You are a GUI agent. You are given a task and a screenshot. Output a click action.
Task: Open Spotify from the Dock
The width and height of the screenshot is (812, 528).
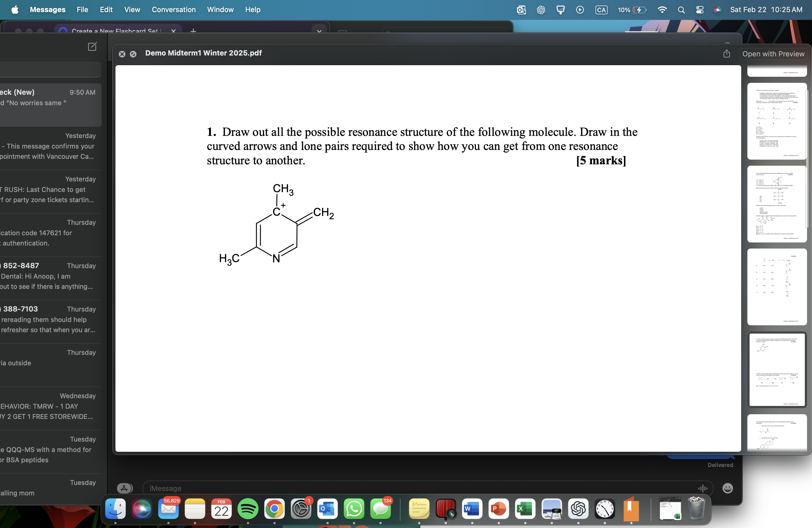[x=248, y=509]
